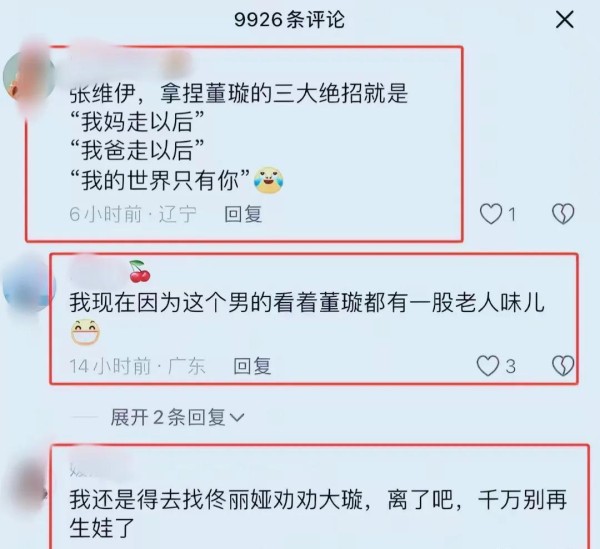Viewport: 600px width, 549px height.
Task: Open the third commenter's avatar
Action: pos(29,488)
